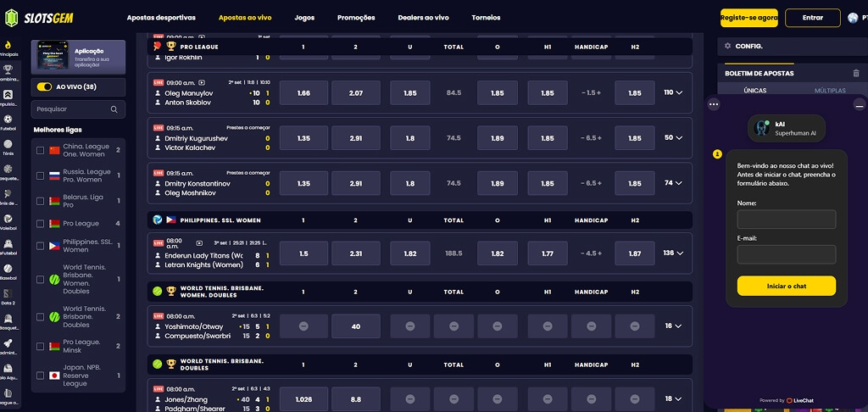
Task: Check the Belarus. Liga Pro box
Action: coord(40,201)
